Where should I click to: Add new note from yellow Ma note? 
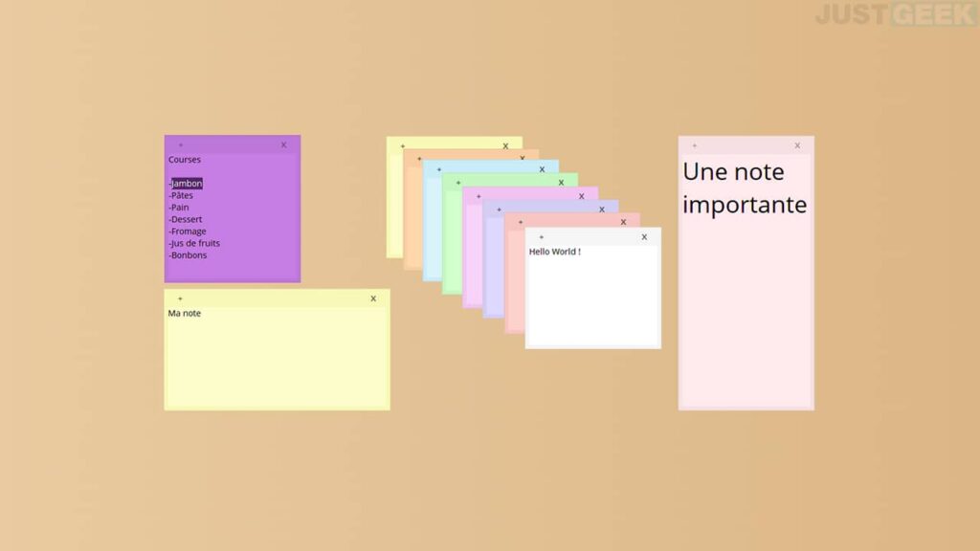coord(180,298)
